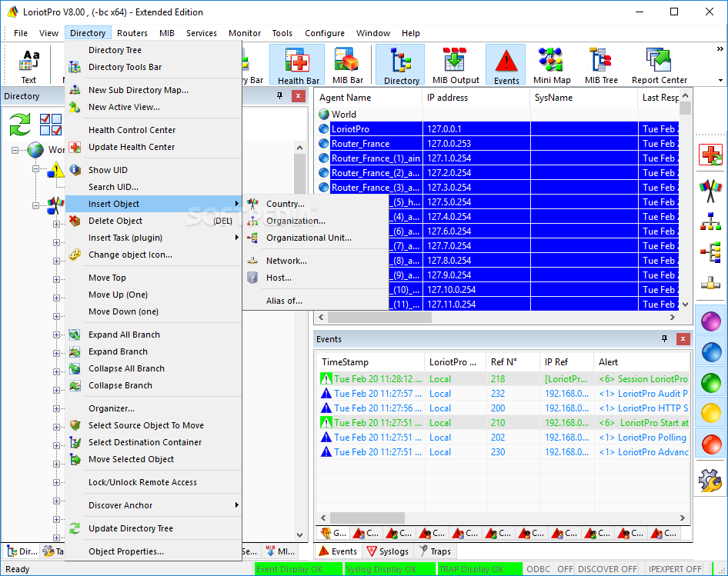The image size is (728, 576).
Task: Click the TimeStamp column header in Events
Action: click(371, 362)
